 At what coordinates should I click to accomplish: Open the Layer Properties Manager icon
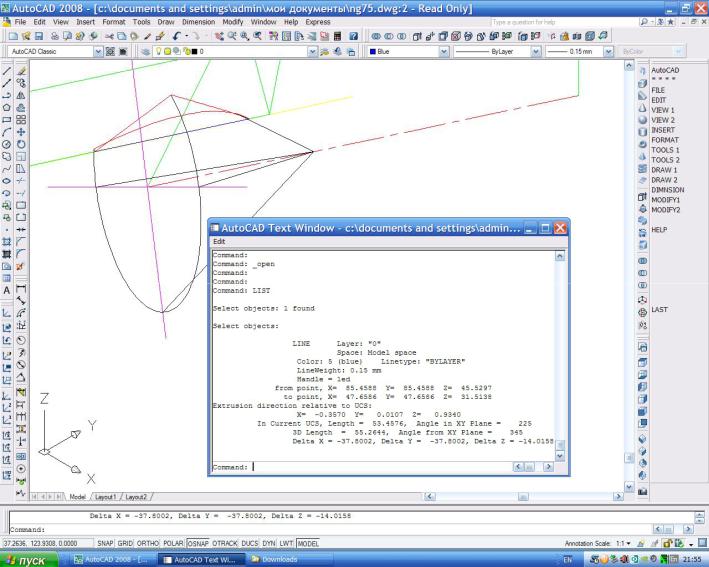145,52
